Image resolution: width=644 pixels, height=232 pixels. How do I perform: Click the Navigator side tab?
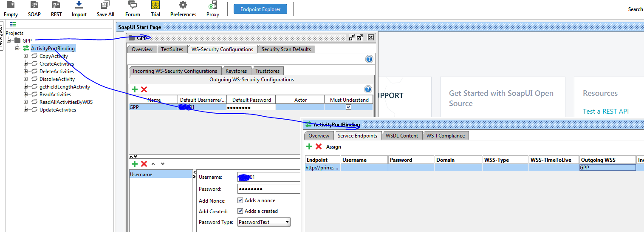tap(2, 35)
